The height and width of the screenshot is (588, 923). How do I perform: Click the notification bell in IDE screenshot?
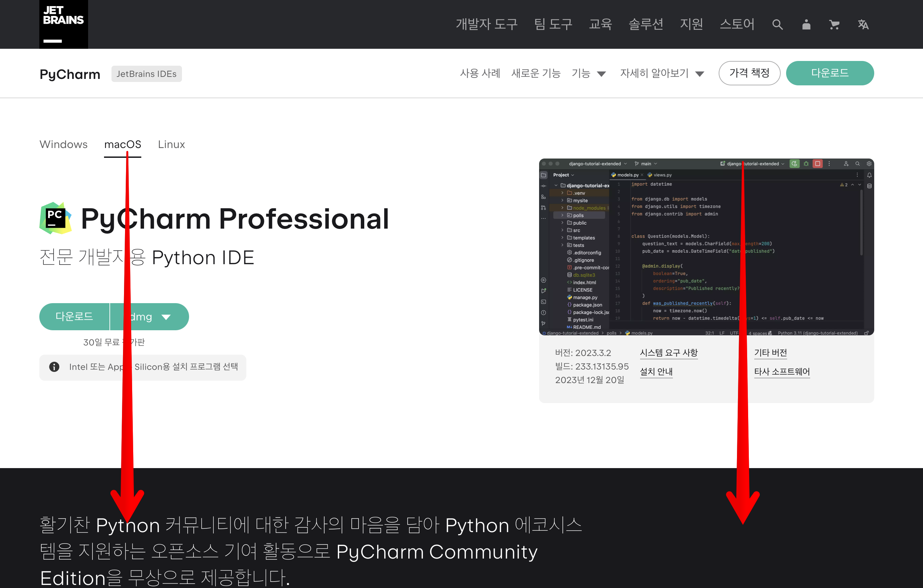pos(869,175)
